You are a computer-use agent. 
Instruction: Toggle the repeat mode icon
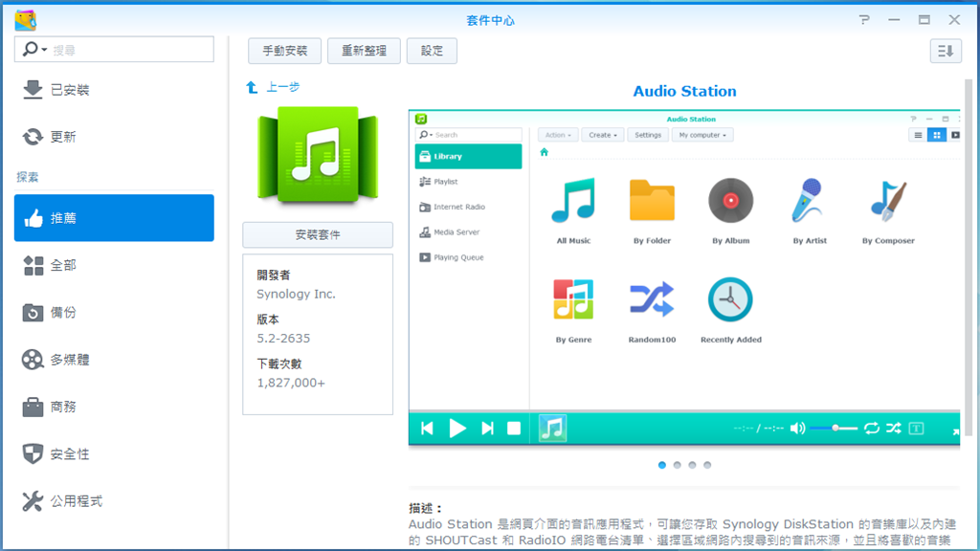pyautogui.click(x=871, y=429)
